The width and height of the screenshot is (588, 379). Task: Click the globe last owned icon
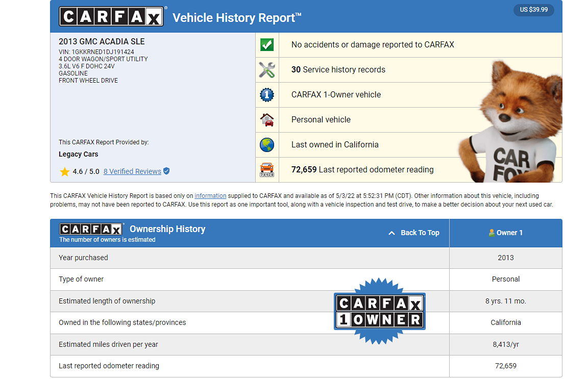click(x=267, y=145)
